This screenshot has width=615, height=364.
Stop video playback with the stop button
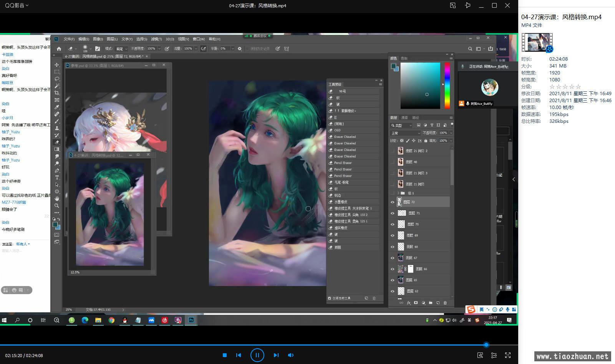pos(225,355)
